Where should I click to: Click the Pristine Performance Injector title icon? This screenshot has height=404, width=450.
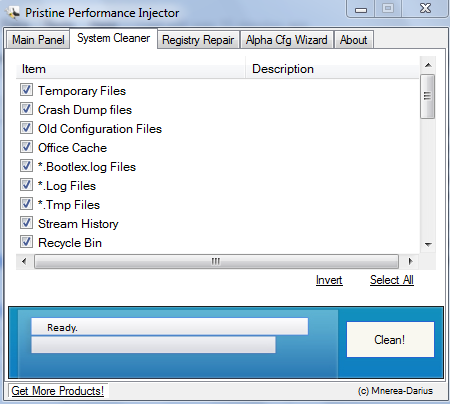[13, 13]
